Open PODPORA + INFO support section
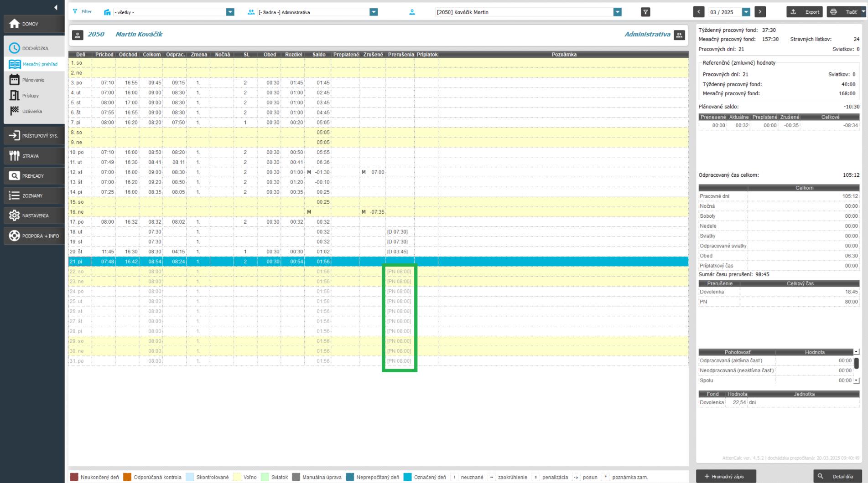 [15, 236]
